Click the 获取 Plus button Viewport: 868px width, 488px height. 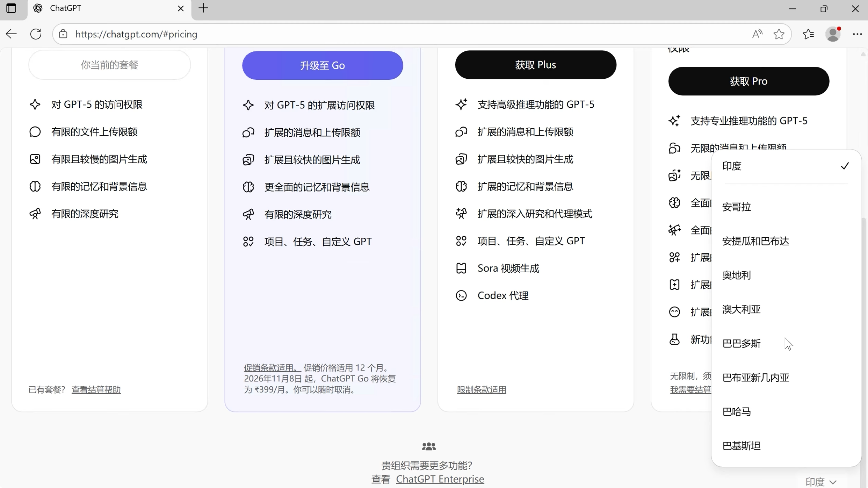coord(535,65)
